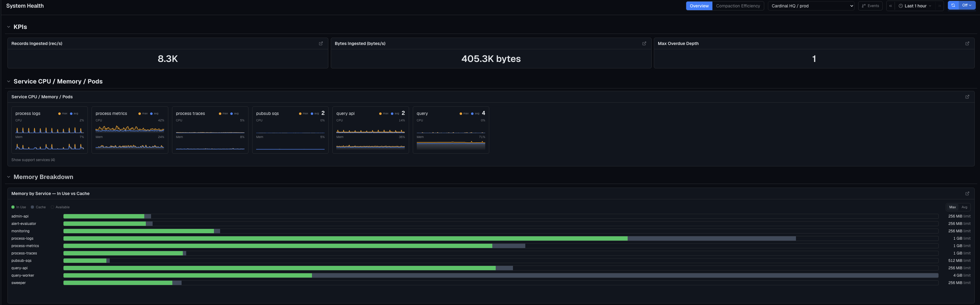Screen dimensions: 980x305
Task: Show support services (4) link
Action: point(33,160)
